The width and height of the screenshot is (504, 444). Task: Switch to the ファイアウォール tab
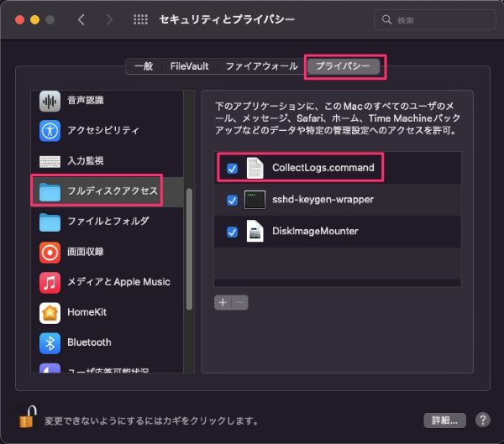tap(260, 65)
